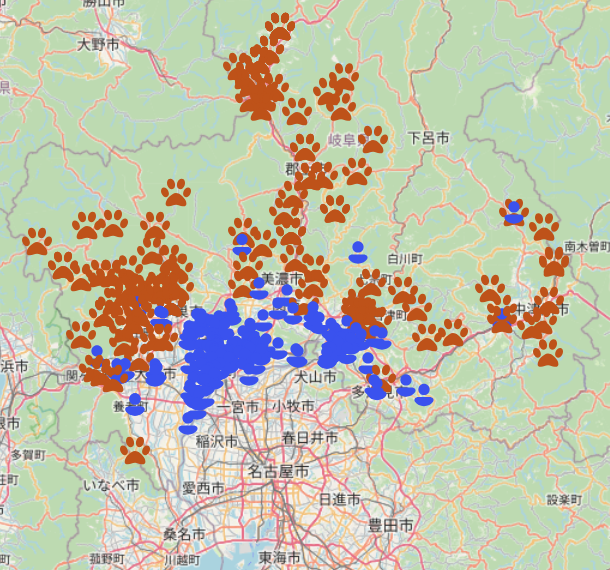Click the person marker left of the 美濃市 label
Screen dimensions: 610x570
[259, 288]
